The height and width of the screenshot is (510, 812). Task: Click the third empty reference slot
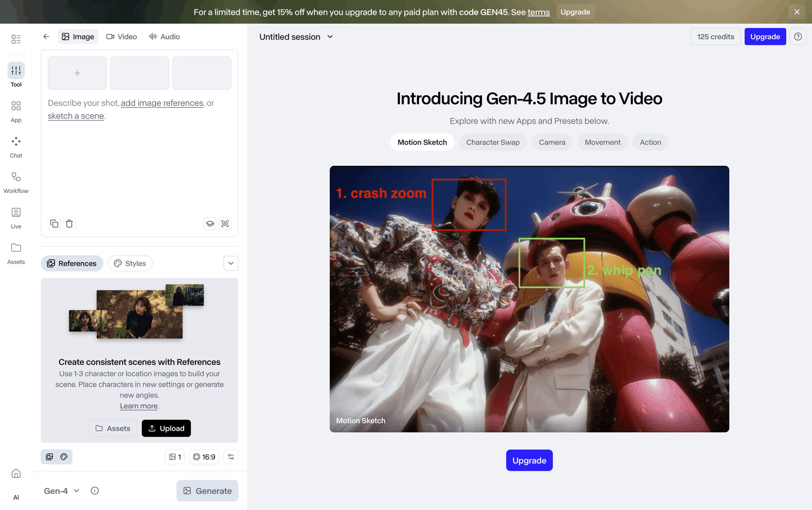[202, 73]
